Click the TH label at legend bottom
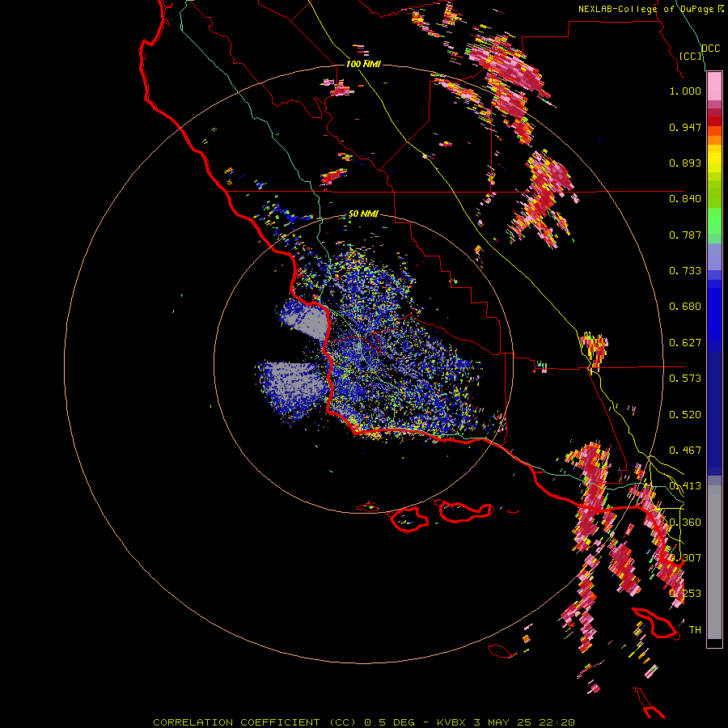The image size is (728, 728). [695, 630]
